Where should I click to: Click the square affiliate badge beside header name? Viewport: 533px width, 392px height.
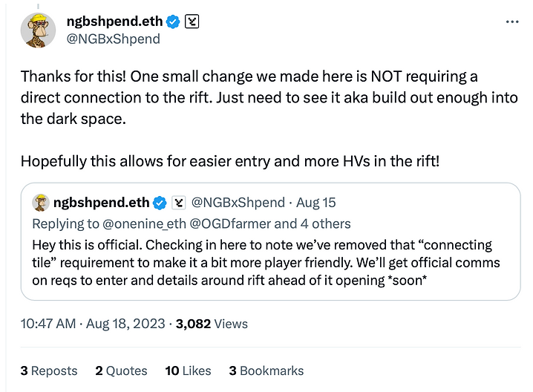click(192, 22)
